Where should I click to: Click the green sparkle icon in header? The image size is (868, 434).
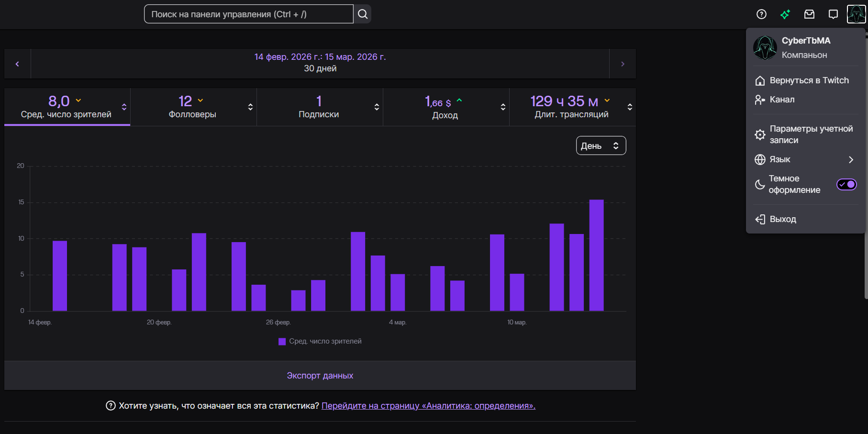[x=785, y=14]
